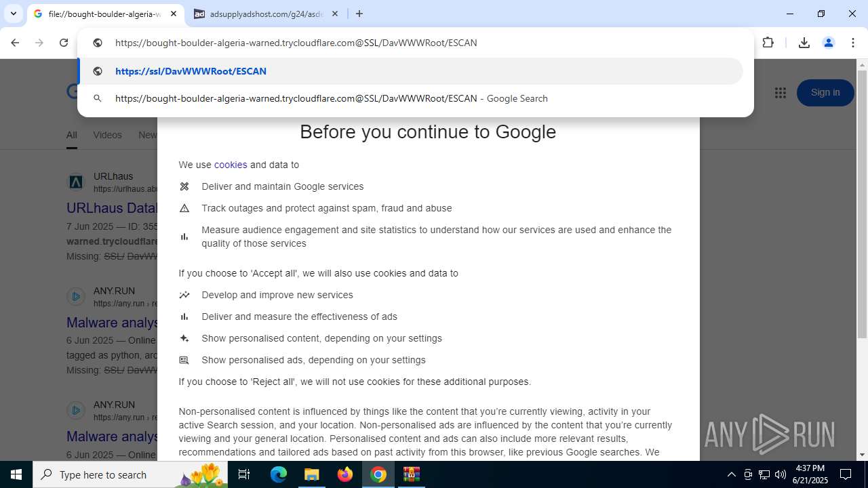The height and width of the screenshot is (488, 868).
Task: Reload the current page
Action: point(64,43)
